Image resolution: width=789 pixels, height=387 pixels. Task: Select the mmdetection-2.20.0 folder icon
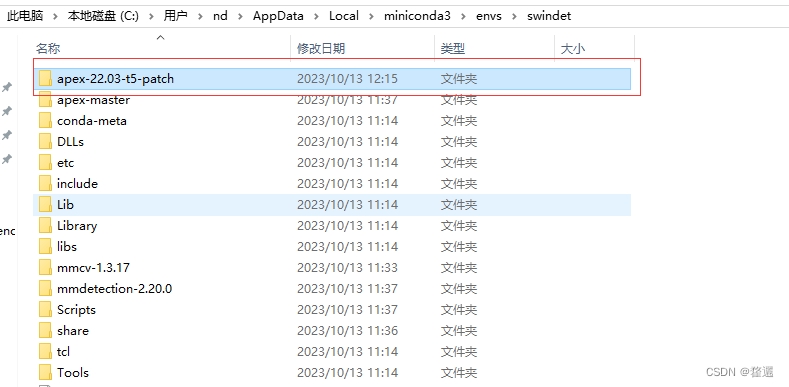point(45,288)
